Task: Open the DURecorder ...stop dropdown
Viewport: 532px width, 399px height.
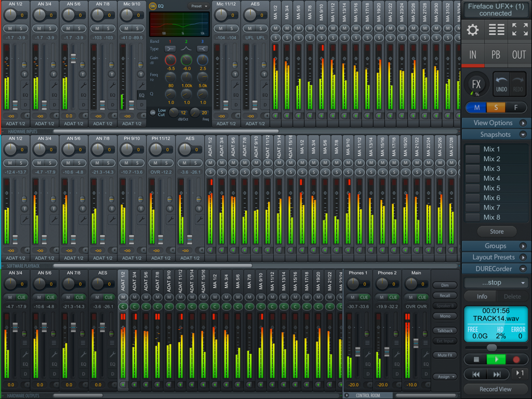Action: click(x=496, y=282)
